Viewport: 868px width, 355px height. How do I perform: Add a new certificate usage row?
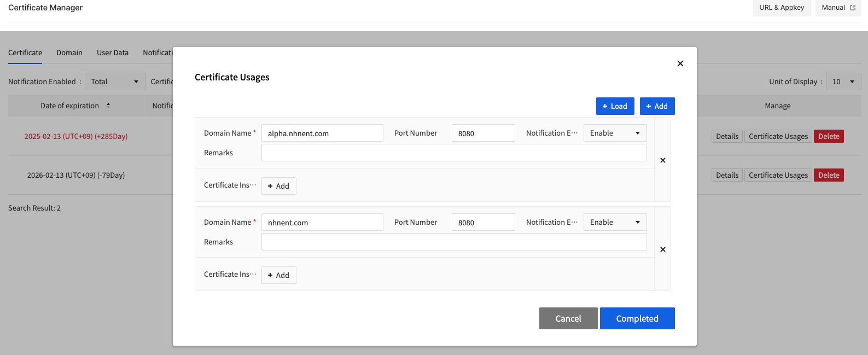pyautogui.click(x=657, y=106)
